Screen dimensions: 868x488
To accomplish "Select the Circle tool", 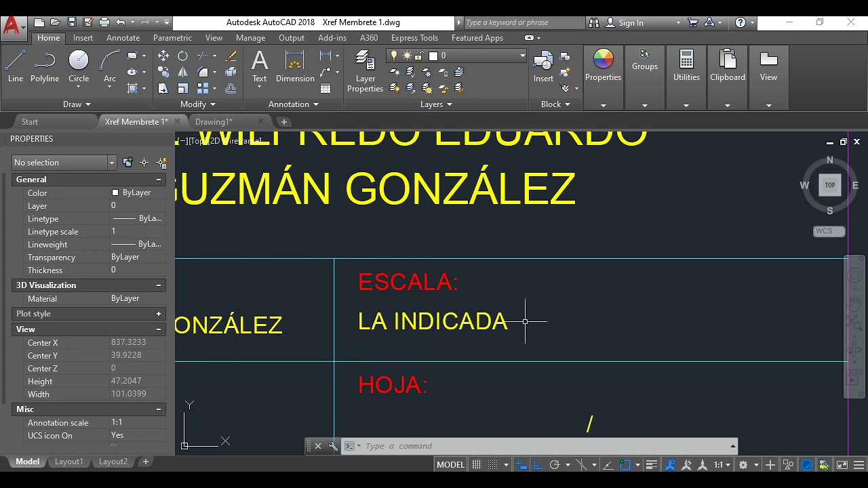I will pyautogui.click(x=79, y=67).
